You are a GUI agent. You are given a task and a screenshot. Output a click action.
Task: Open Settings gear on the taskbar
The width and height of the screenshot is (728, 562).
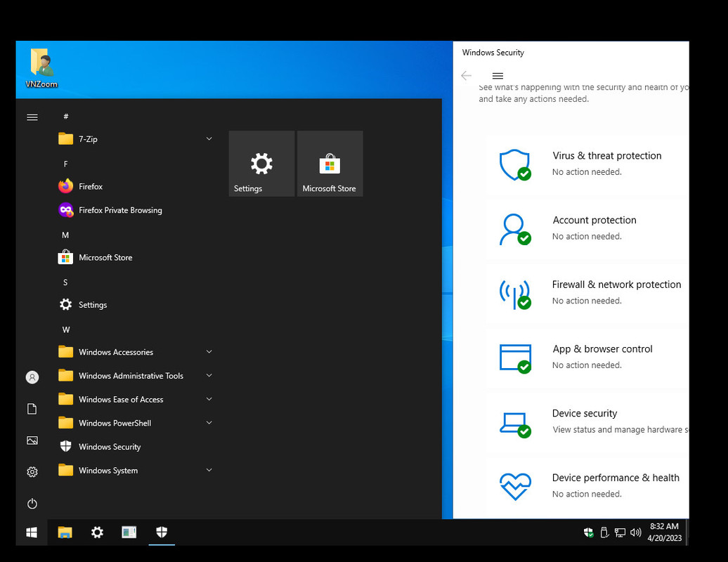[x=97, y=532]
